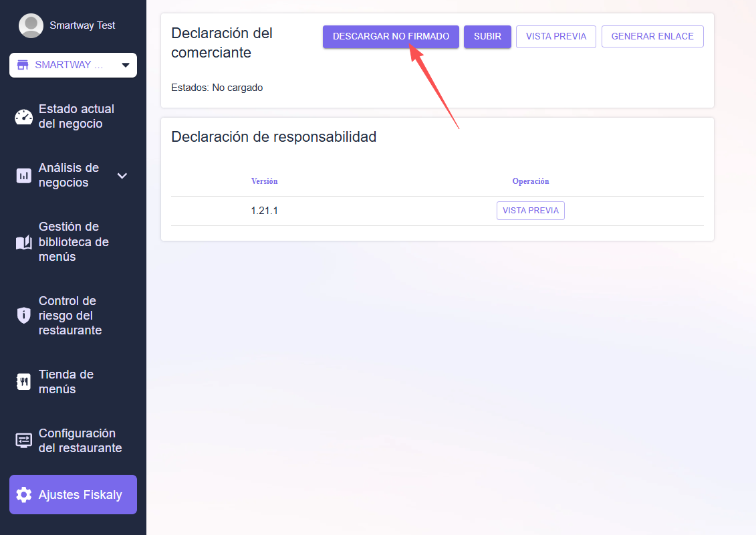Open Control de riesgo del restaurante

point(73,316)
